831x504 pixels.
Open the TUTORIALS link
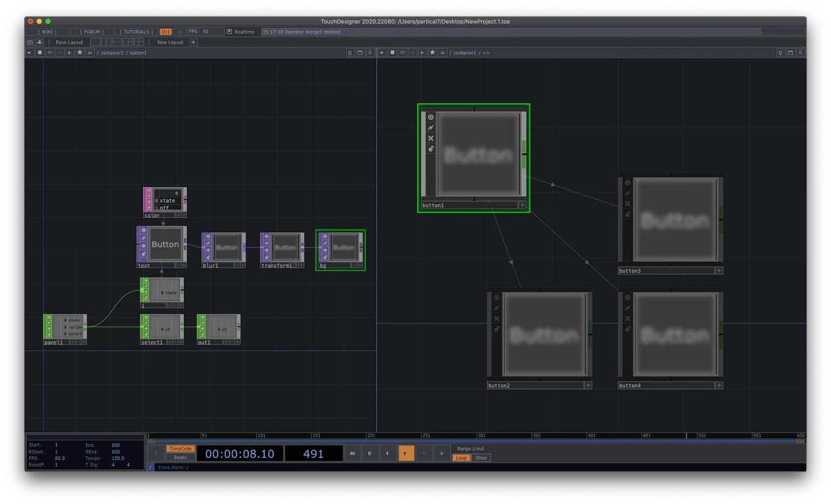click(137, 31)
